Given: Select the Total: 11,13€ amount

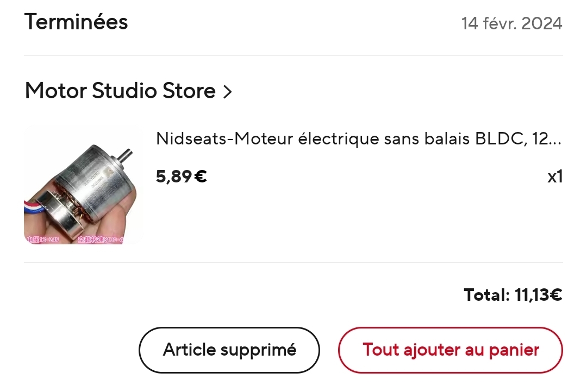Looking at the screenshot, I should [513, 295].
